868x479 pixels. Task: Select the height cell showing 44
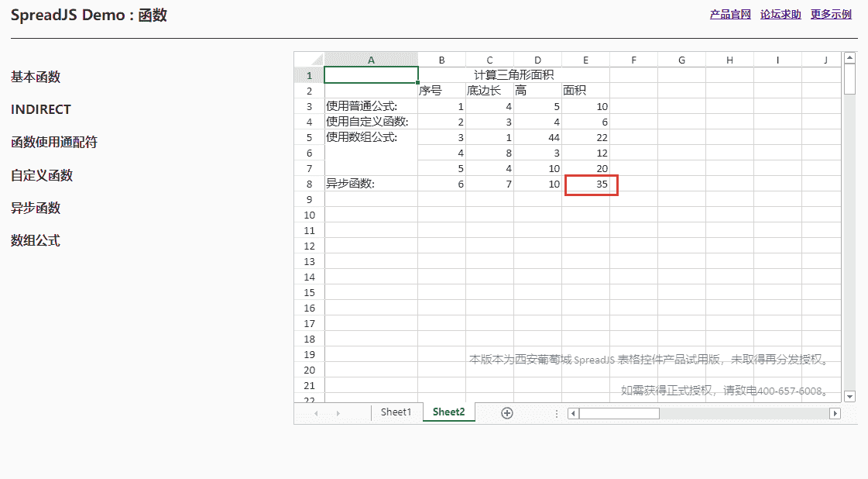(537, 137)
